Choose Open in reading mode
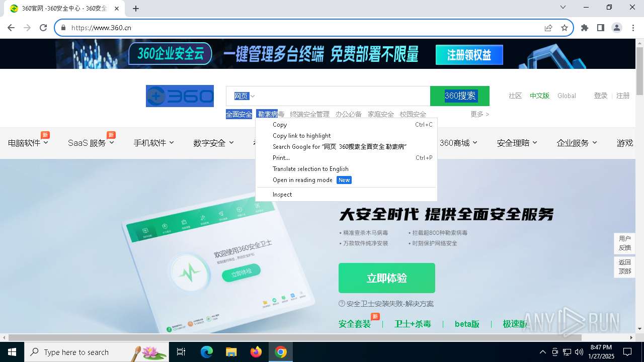The height and width of the screenshot is (362, 644). click(346, 180)
